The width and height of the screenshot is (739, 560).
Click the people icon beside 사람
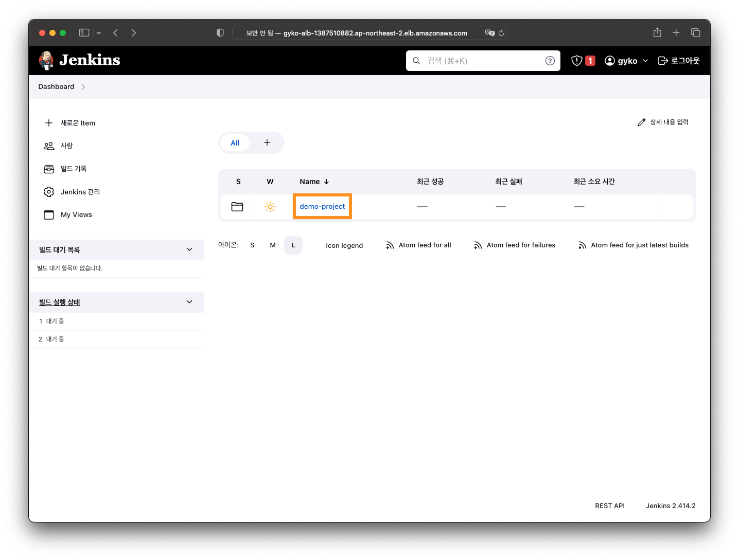pyautogui.click(x=49, y=146)
